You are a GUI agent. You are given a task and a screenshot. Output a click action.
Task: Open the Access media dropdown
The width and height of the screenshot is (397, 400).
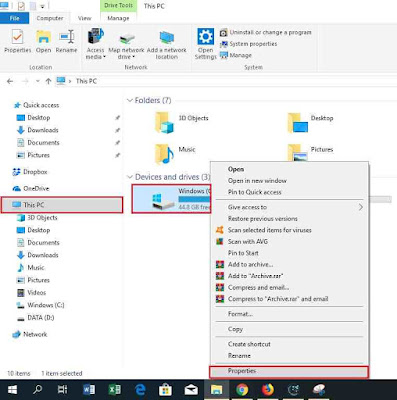(95, 44)
